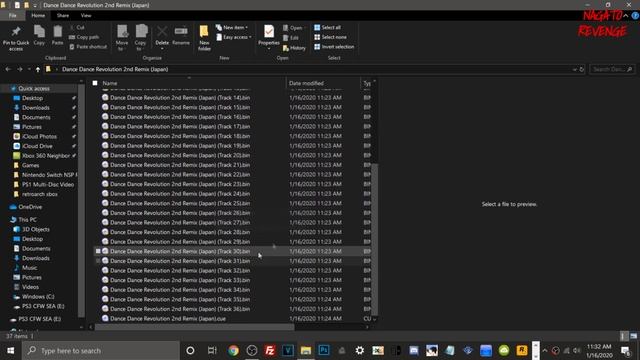Image resolution: width=640 pixels, height=360 pixels.
Task: Select the .cue file
Action: point(168,318)
